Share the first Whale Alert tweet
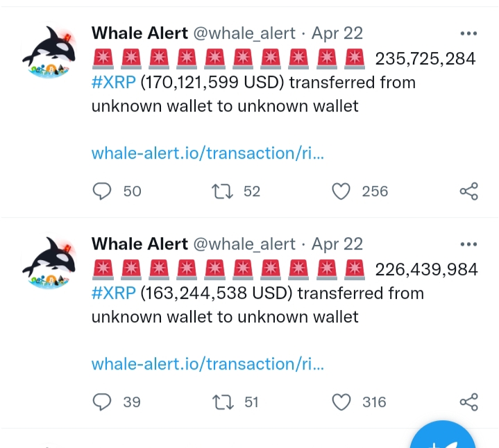The image size is (499, 448). [468, 191]
